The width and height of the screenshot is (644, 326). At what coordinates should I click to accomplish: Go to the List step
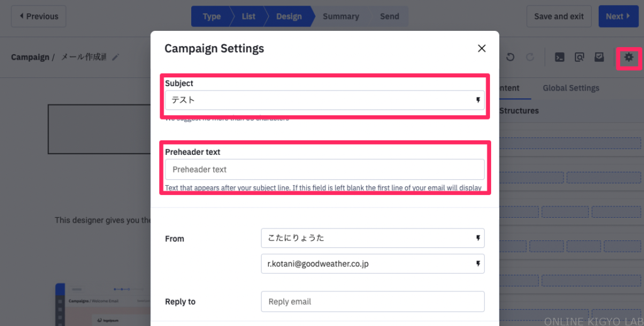(x=248, y=16)
